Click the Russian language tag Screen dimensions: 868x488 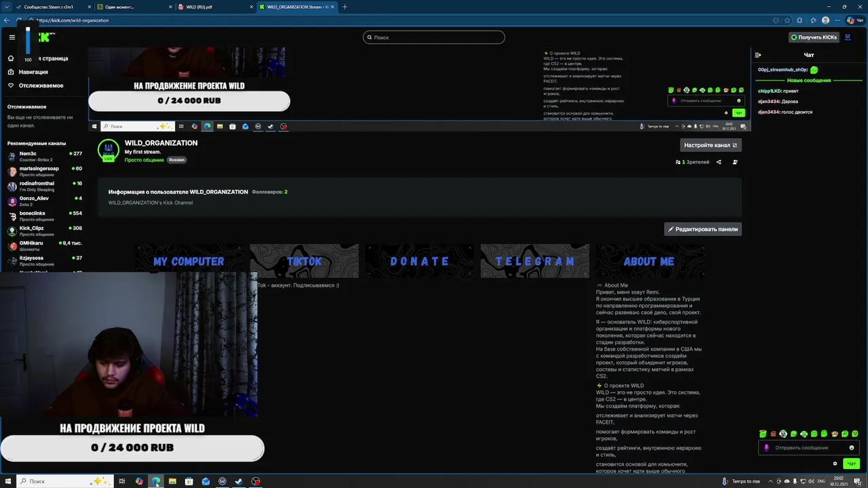click(176, 160)
